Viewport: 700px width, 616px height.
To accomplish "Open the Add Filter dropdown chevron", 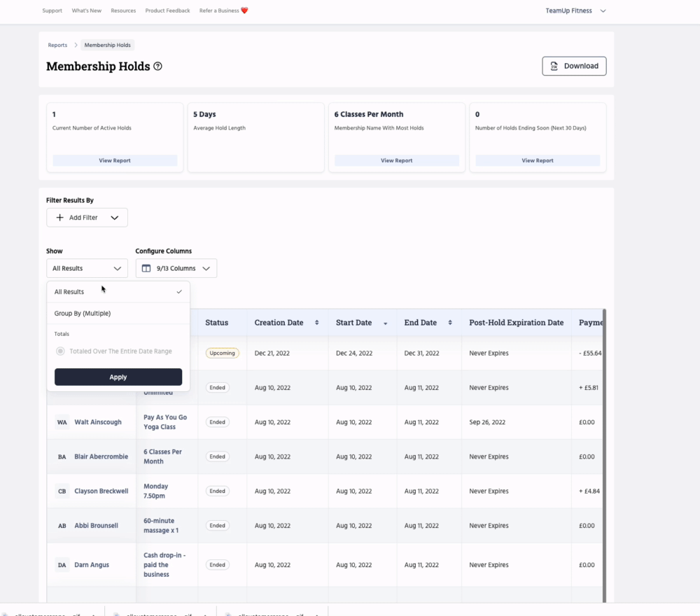I will (x=113, y=217).
